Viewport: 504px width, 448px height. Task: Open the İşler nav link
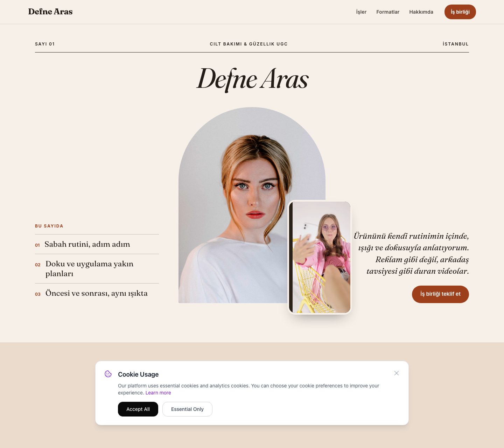[361, 12]
